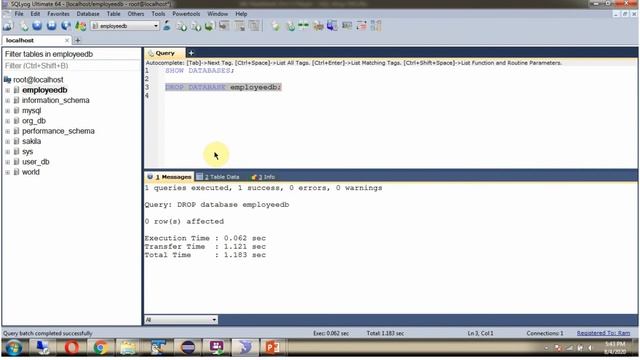Viewport: 640px width, 360px height.
Task: Click the 'Total: 1.183 sec' status entry
Action: [385, 333]
